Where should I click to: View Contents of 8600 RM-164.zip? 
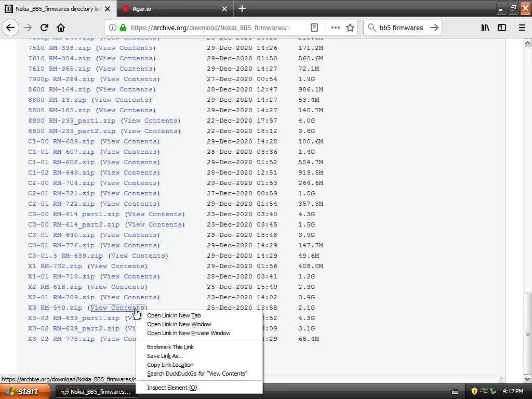point(126,89)
